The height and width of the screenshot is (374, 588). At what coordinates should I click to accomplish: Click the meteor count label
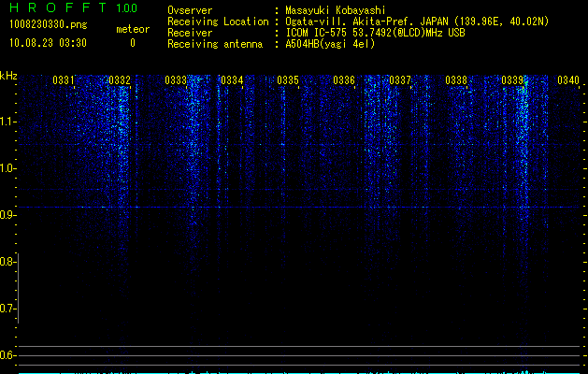pyautogui.click(x=133, y=29)
